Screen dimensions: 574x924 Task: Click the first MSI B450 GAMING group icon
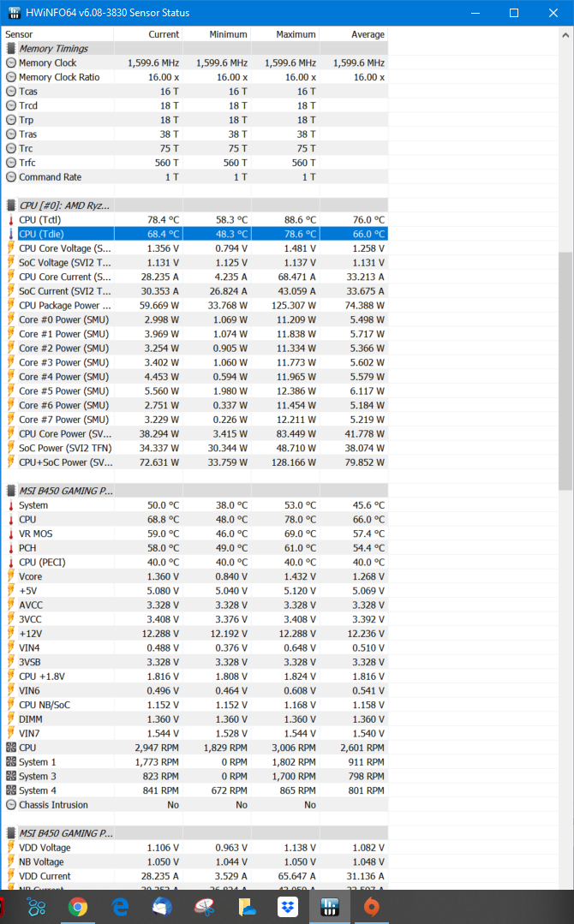click(x=10, y=491)
